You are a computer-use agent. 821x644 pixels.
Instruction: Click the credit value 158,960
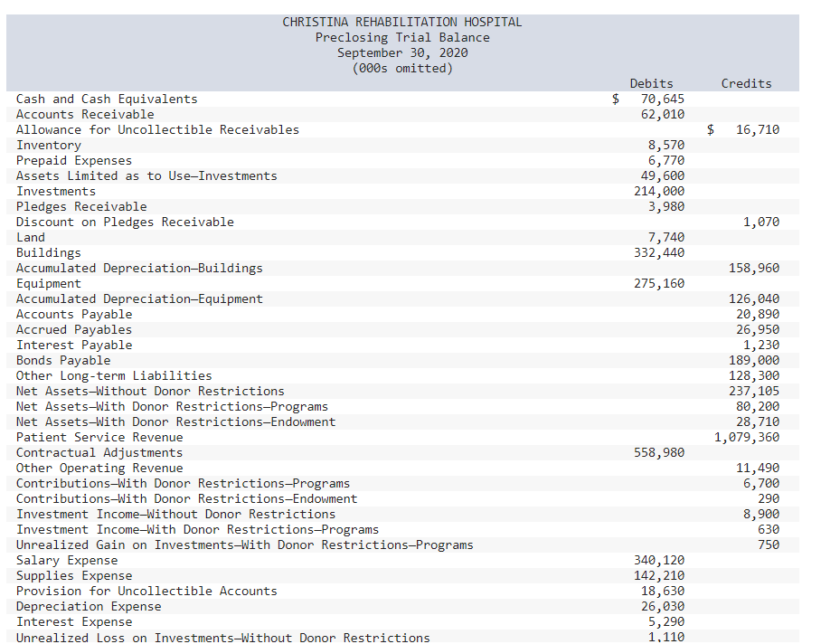(x=754, y=268)
